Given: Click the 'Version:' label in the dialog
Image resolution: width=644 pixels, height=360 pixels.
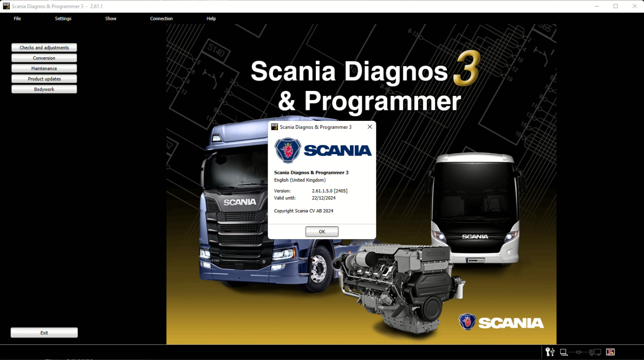Looking at the screenshot, I should pos(282,191).
